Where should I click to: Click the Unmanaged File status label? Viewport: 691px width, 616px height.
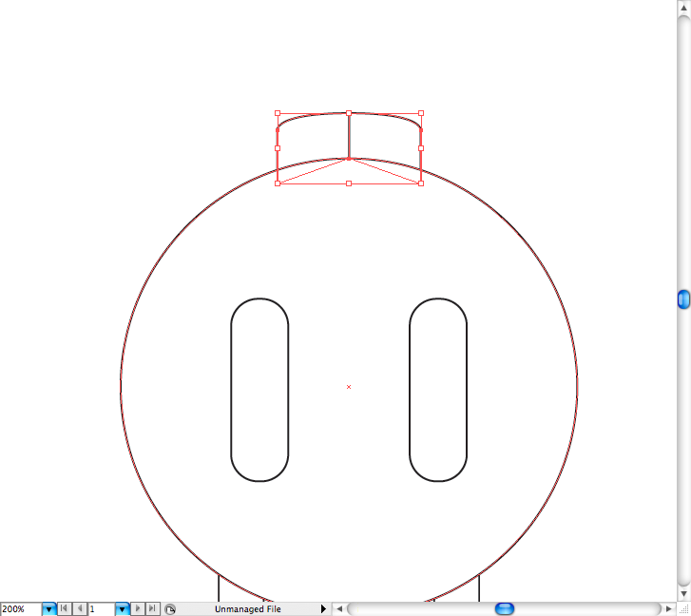pos(247,608)
